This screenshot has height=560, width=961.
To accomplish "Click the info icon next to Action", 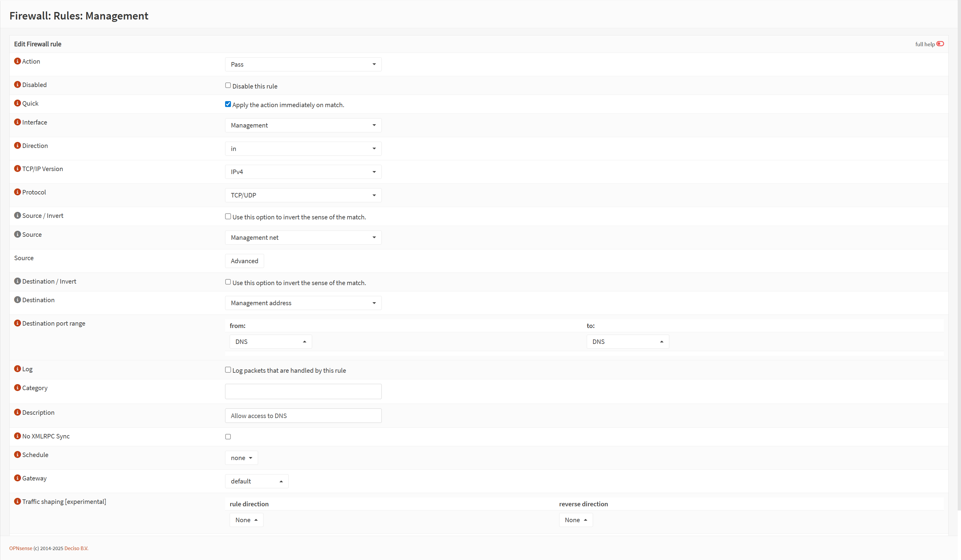I will point(17,61).
